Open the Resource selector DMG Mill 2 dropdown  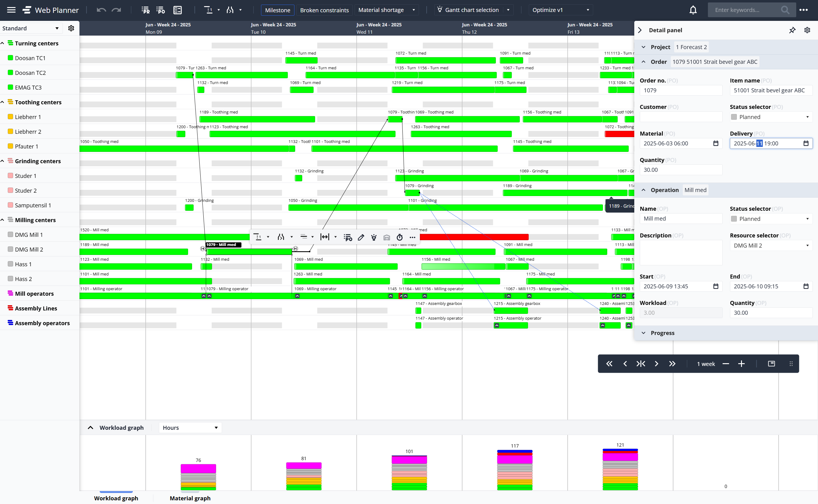(771, 246)
